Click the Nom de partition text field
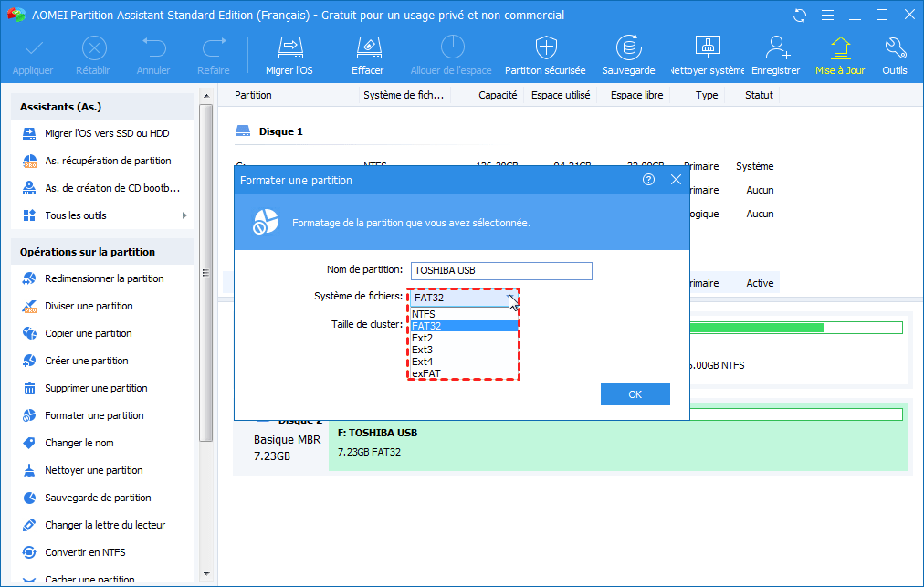924x587 pixels. pyautogui.click(x=501, y=270)
